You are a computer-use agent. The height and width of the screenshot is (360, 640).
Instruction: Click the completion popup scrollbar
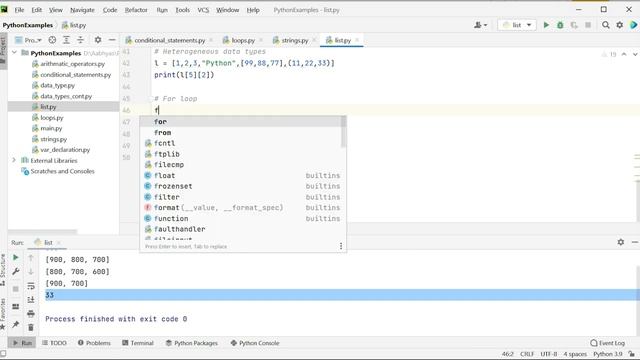pyautogui.click(x=344, y=132)
